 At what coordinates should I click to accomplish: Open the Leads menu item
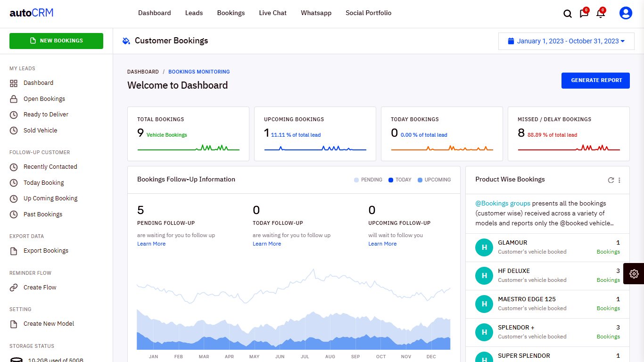point(194,13)
